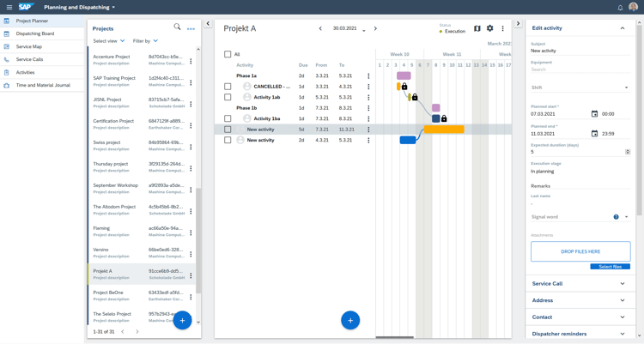644x344 pixels.
Task: Check the Activity 1ba checkbox
Action: [x=228, y=118]
